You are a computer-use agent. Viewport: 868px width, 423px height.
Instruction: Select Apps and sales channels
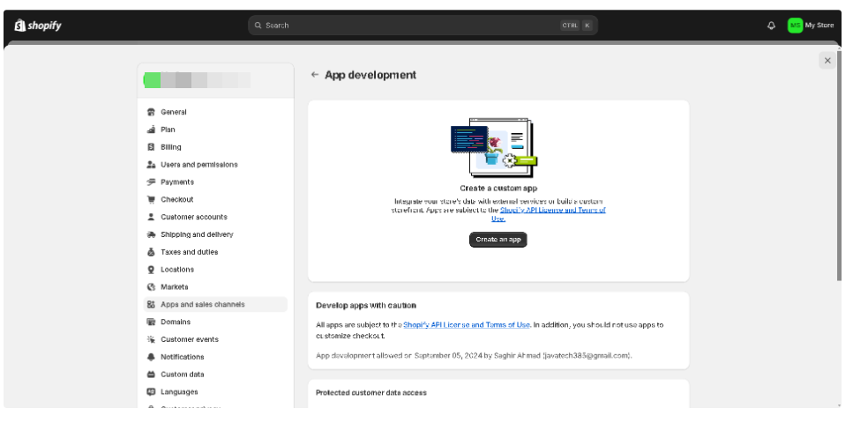[x=203, y=304]
